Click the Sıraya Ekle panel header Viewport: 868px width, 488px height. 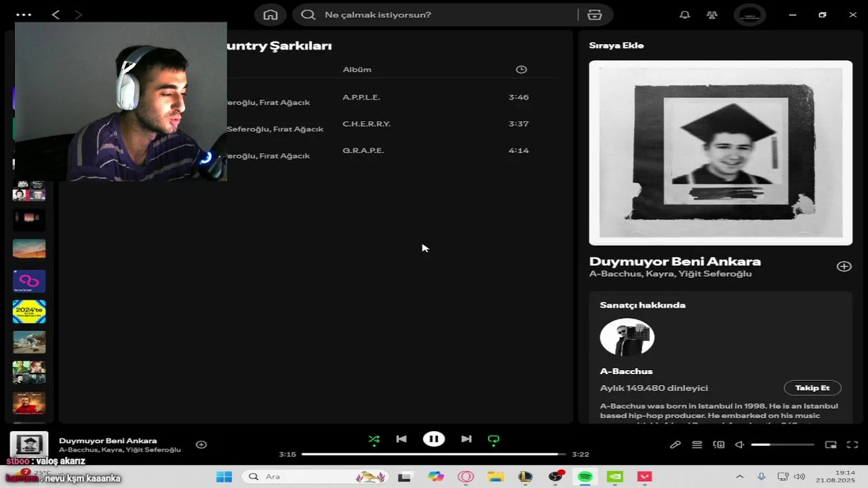point(616,45)
